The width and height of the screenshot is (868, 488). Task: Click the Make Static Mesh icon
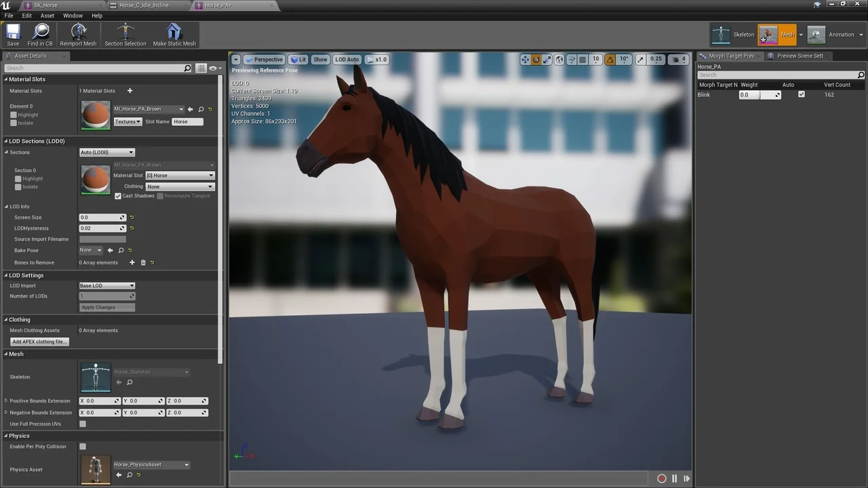pyautogui.click(x=174, y=35)
